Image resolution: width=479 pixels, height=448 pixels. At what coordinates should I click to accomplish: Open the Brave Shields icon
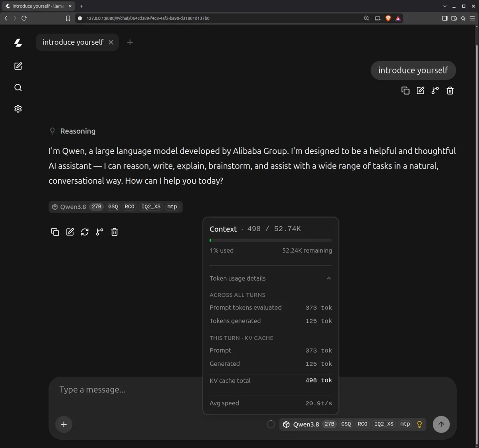tap(388, 18)
